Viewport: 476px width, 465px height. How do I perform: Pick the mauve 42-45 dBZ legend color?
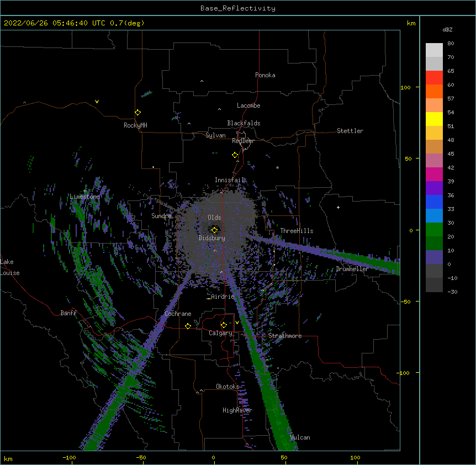(434, 161)
